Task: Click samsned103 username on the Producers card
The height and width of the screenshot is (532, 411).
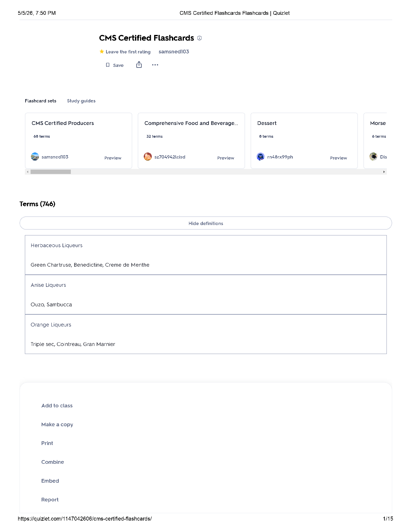Action: point(55,157)
